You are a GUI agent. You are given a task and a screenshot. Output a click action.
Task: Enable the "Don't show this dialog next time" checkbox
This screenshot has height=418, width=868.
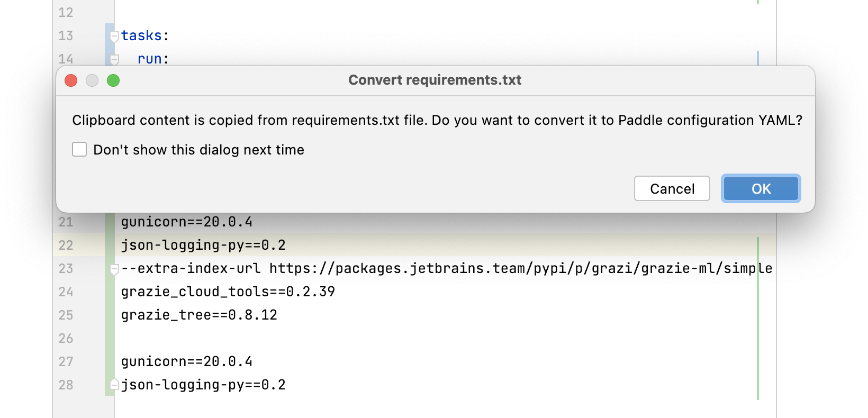tap(79, 150)
